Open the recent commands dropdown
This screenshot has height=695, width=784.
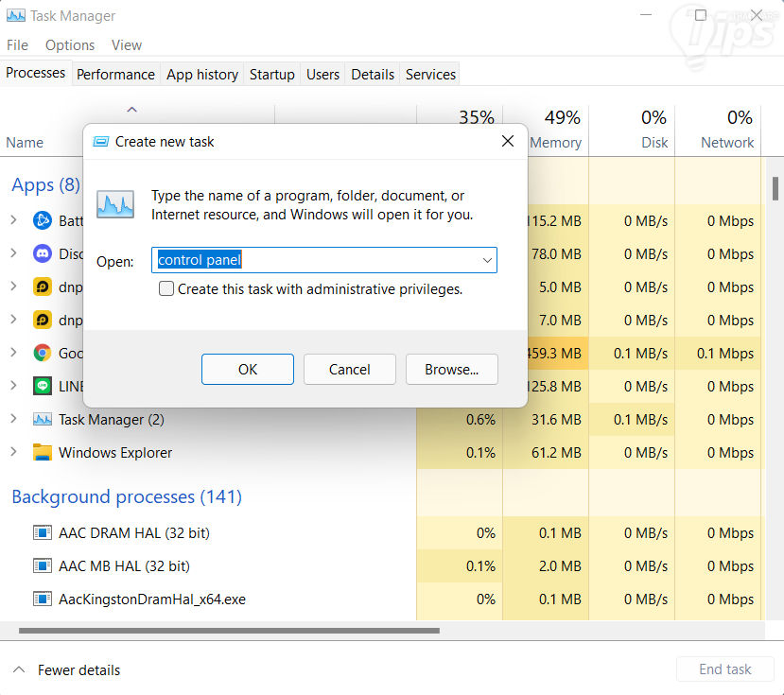(x=486, y=260)
